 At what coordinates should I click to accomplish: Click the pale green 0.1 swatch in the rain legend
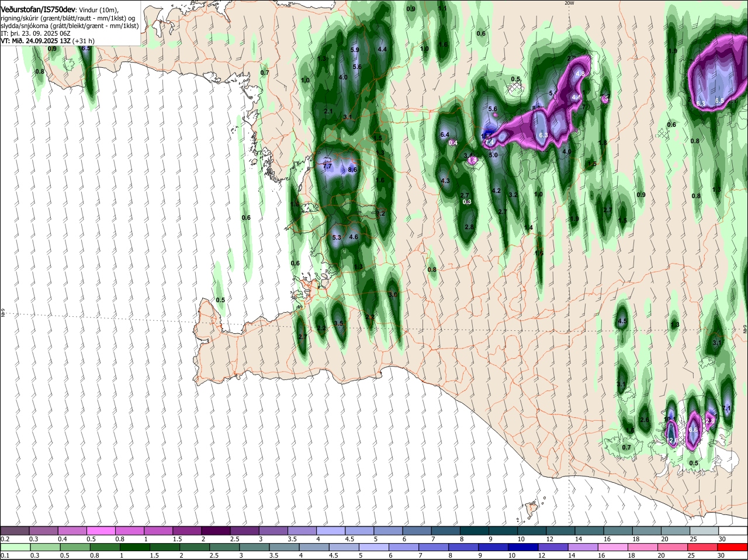pos(16,547)
